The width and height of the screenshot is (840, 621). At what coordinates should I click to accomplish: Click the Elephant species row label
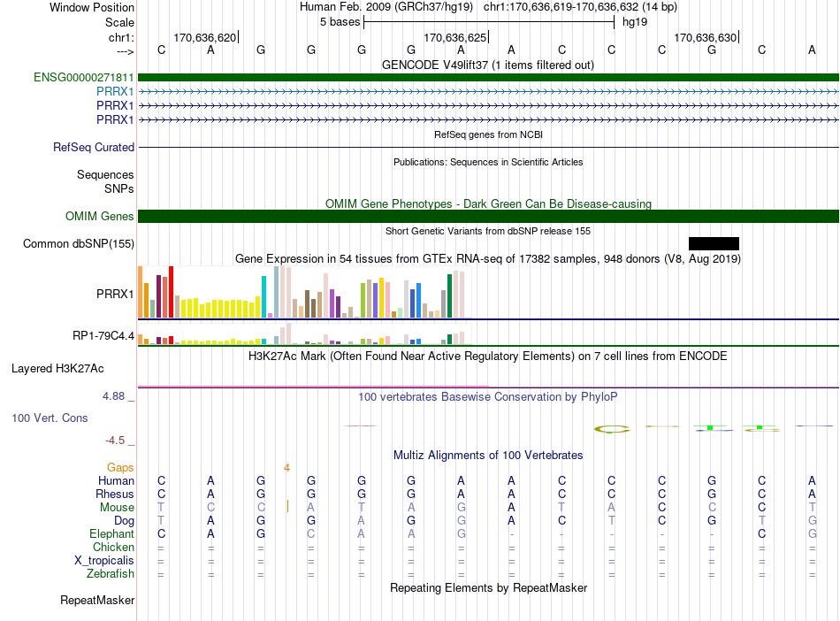coord(112,533)
